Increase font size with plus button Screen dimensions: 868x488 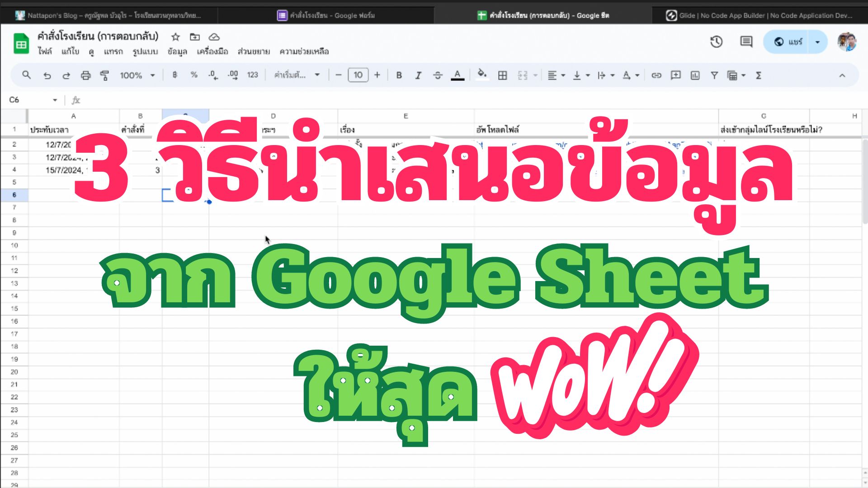click(377, 75)
